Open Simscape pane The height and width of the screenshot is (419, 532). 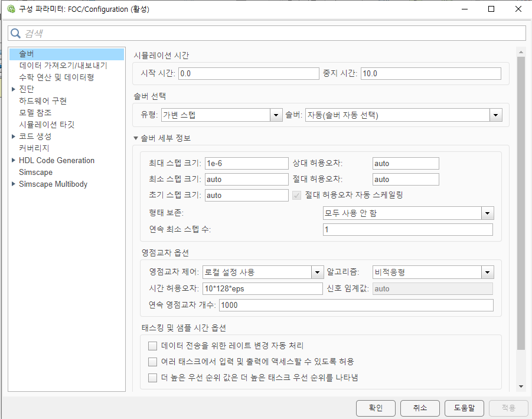coord(35,172)
